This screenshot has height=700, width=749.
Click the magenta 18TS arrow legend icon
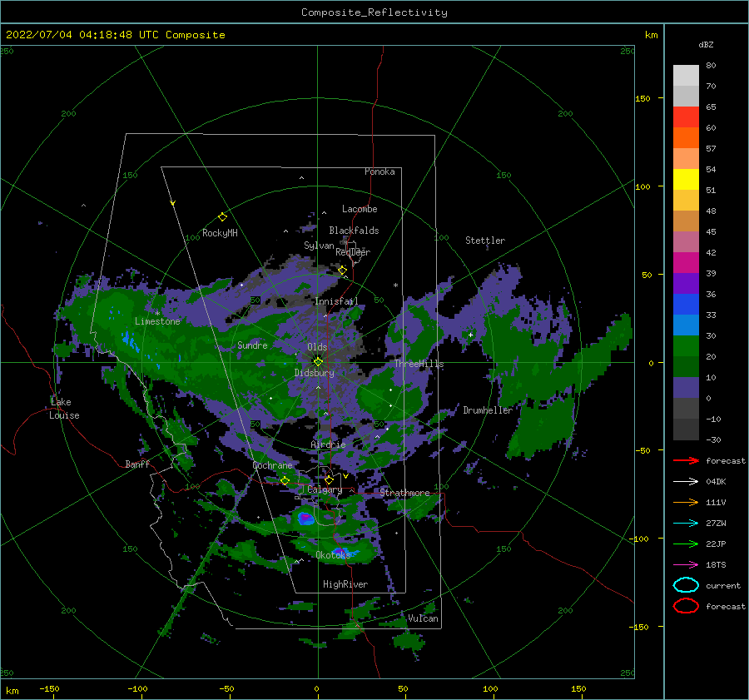pyautogui.click(x=686, y=565)
